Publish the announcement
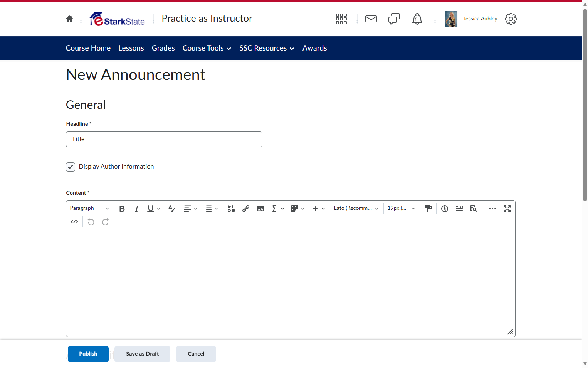Screen dimensions: 588x368 [x=88, y=354]
